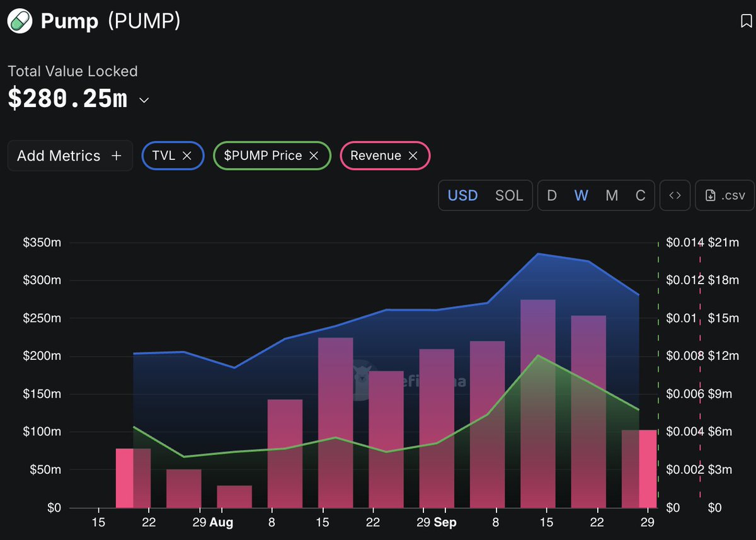Click the plus icon in Add Metrics

[x=116, y=156]
